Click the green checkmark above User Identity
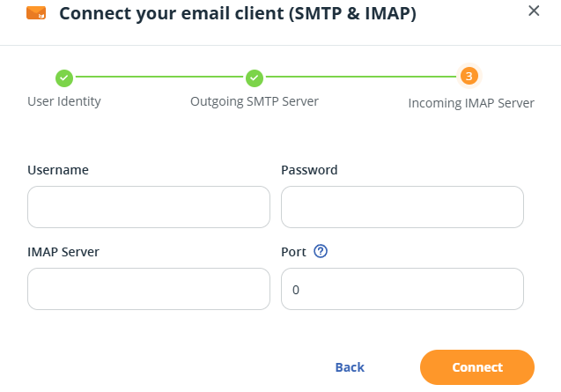Image resolution: width=561 pixels, height=392 pixels. pos(64,78)
